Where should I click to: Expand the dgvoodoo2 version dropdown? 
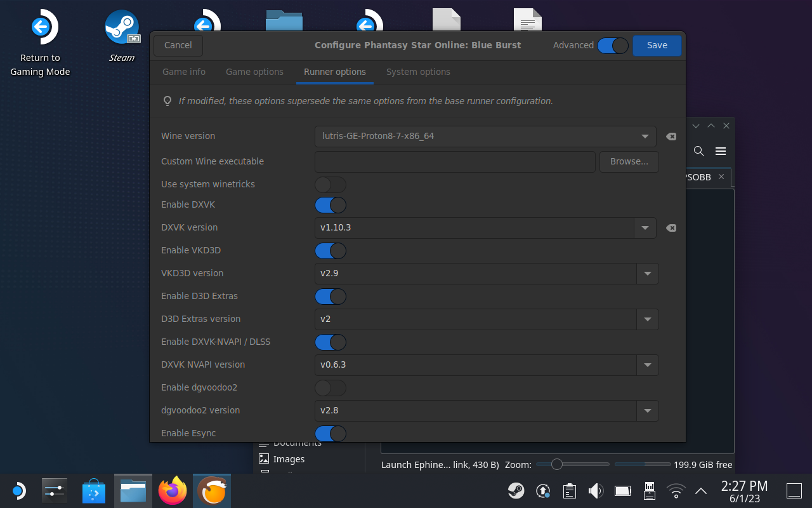click(x=648, y=411)
